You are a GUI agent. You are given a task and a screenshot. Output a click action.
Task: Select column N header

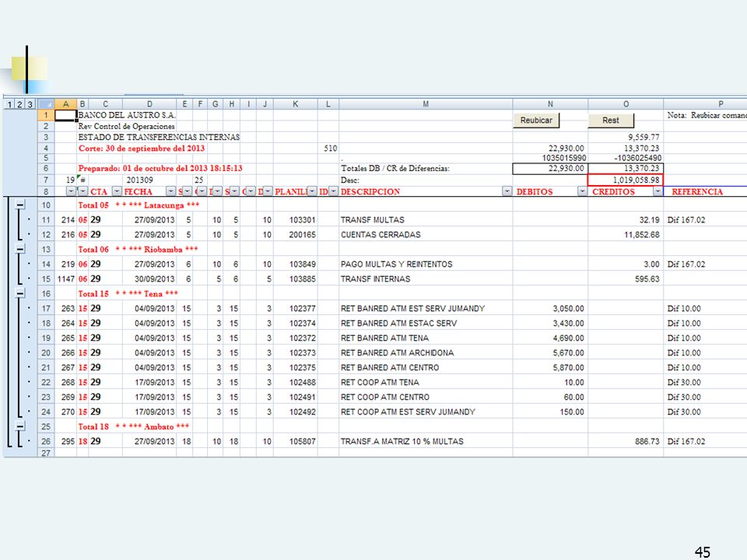click(550, 103)
